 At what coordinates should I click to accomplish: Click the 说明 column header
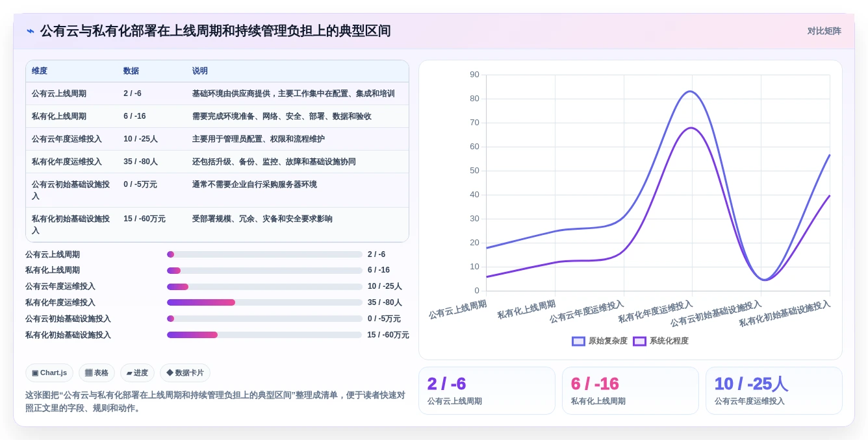200,71
